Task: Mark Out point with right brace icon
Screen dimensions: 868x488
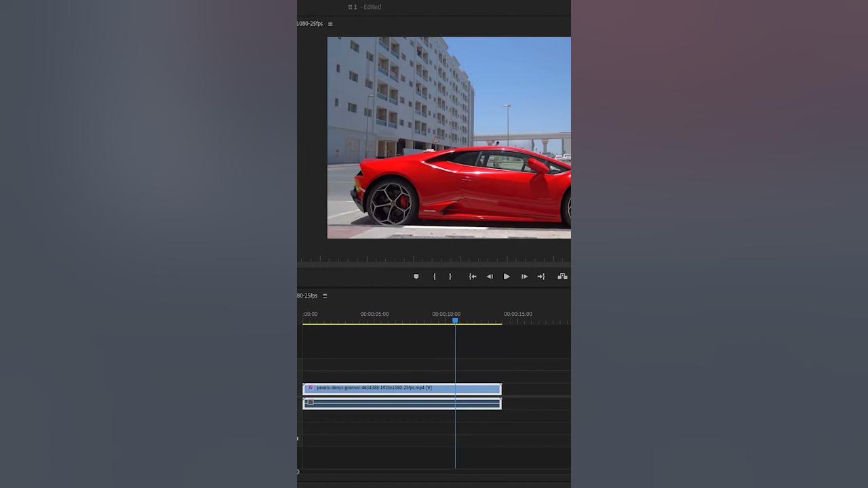Action: [450, 277]
